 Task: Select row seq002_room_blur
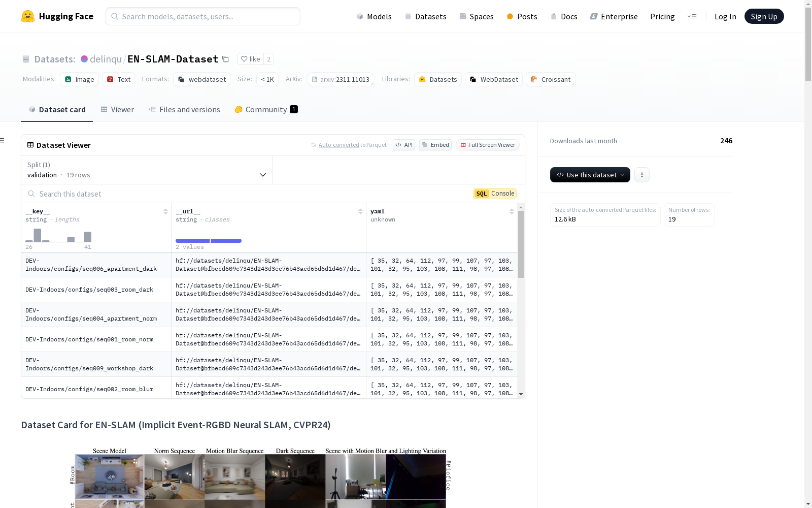pos(269,388)
